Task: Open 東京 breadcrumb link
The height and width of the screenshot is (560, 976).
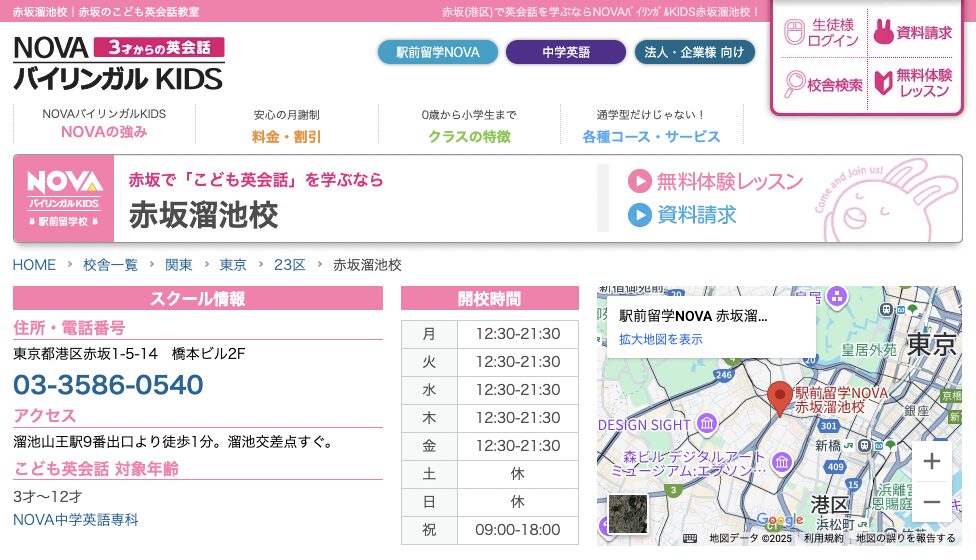Action: (x=233, y=265)
